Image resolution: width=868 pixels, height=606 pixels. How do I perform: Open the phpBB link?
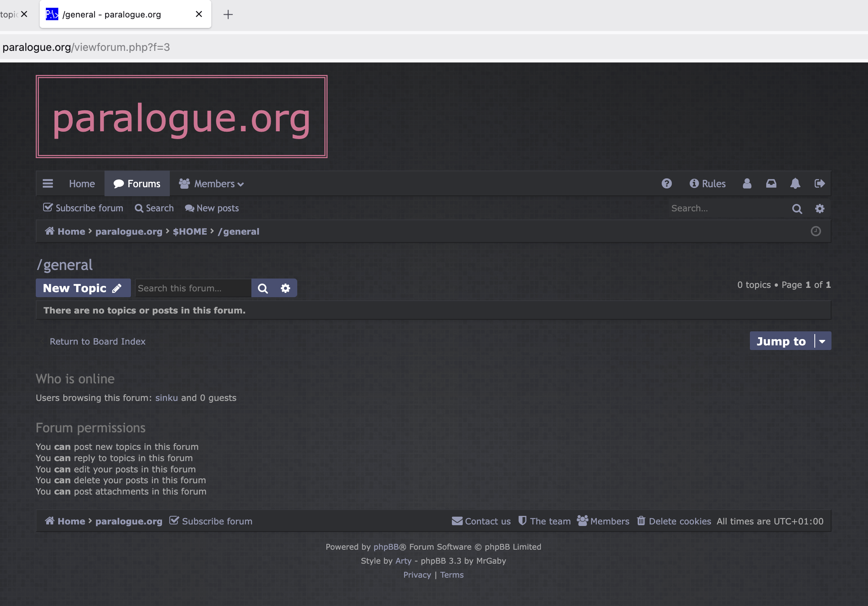386,547
